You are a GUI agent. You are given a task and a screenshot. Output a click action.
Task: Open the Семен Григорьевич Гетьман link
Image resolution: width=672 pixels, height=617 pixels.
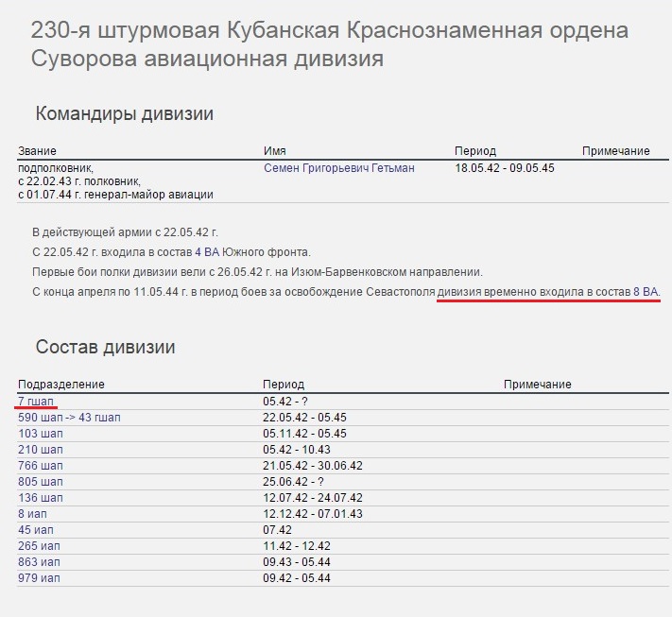(x=339, y=168)
